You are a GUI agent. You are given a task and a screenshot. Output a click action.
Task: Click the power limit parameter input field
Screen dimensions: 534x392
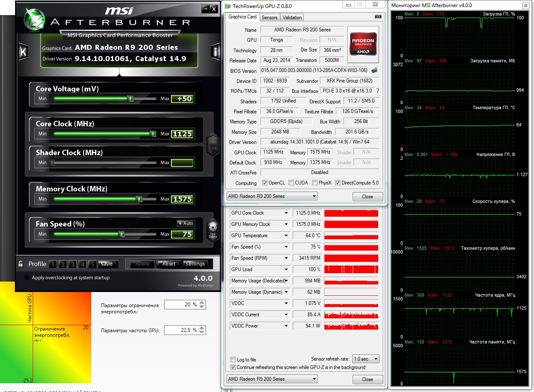click(181, 305)
